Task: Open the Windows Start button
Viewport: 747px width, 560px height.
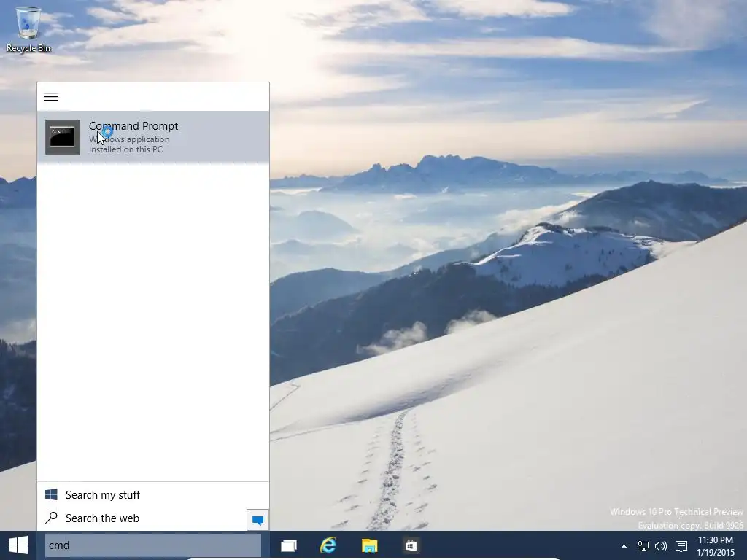Action: point(18,545)
